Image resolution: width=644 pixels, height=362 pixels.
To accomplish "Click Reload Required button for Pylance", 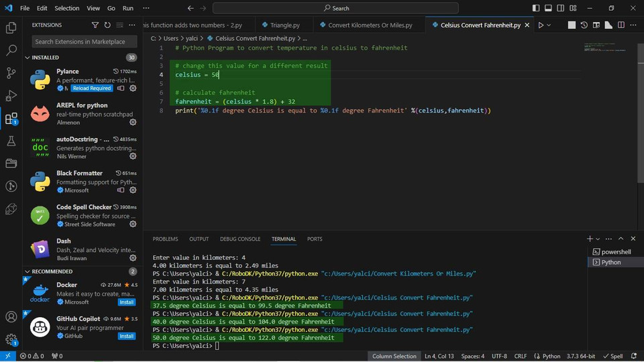I will [92, 88].
